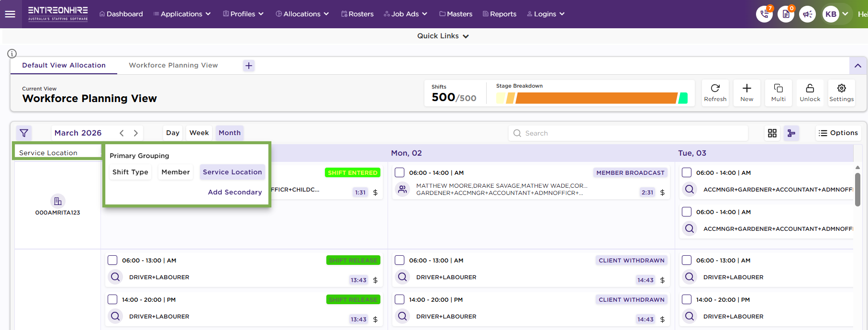The width and height of the screenshot is (868, 330).
Task: Click the info circle icon
Action: point(12,54)
